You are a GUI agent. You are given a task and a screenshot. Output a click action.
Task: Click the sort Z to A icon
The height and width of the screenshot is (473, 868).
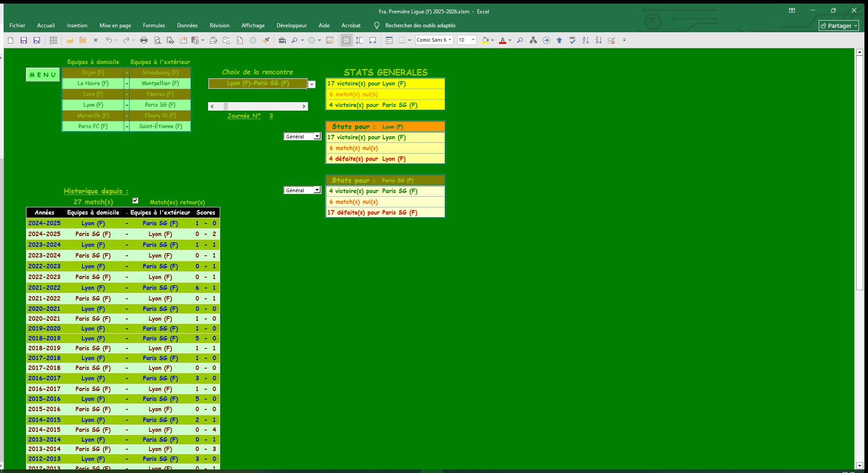coord(599,40)
